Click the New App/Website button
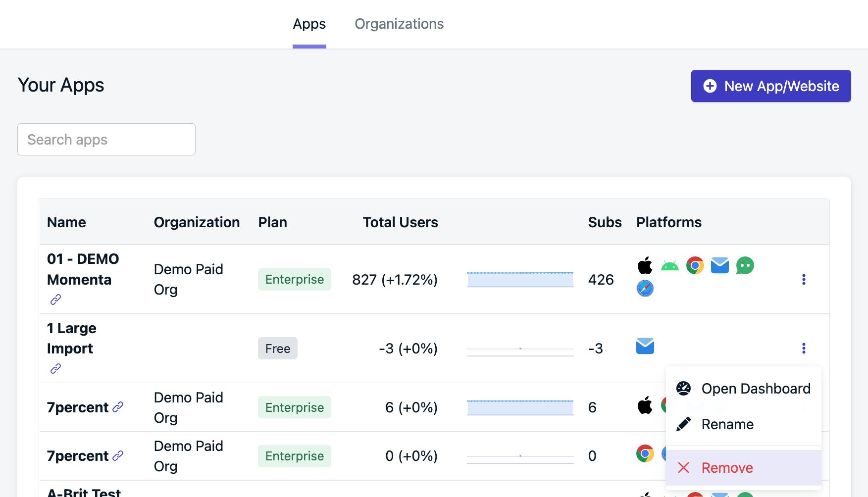The width and height of the screenshot is (868, 497). click(770, 86)
